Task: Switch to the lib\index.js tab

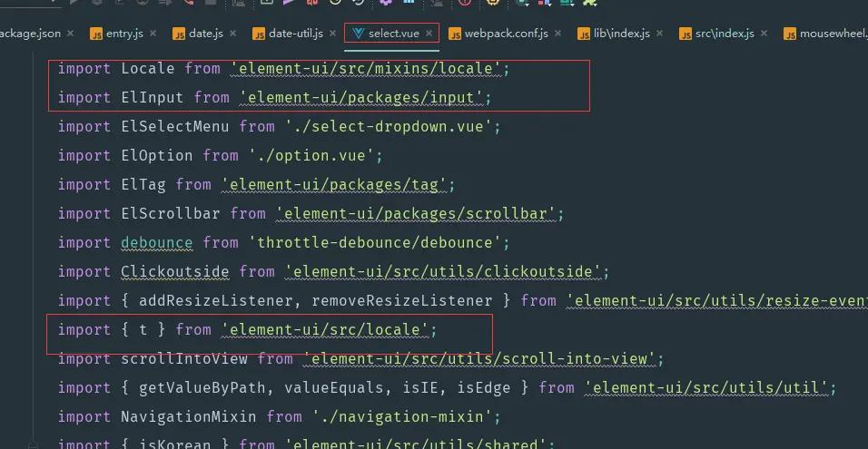Action: click(622, 34)
